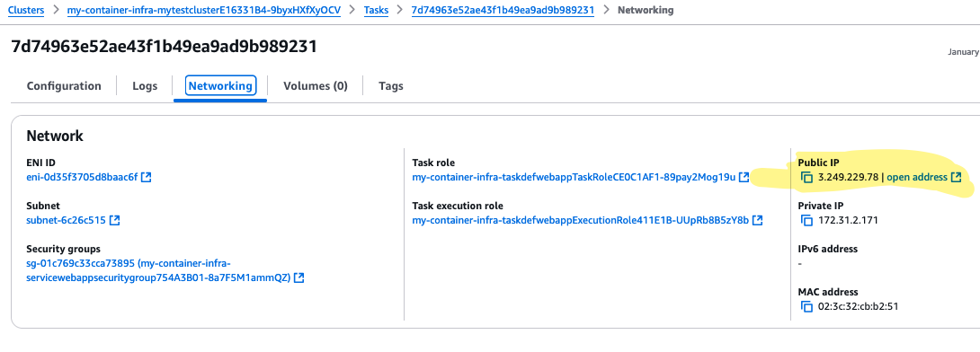Click external-link icon after security group name
Viewport: 980px width, 352px height.
point(298,277)
